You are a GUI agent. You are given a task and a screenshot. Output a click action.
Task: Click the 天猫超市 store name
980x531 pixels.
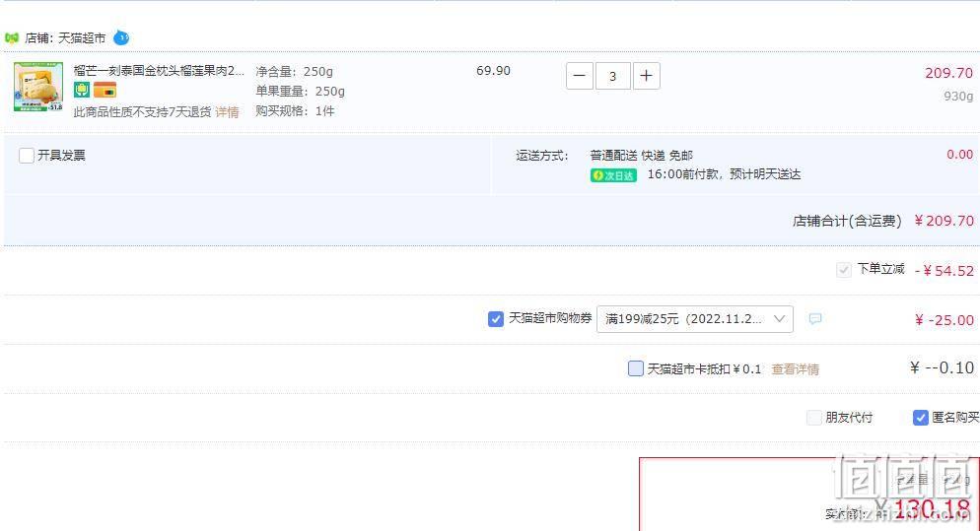[82, 38]
